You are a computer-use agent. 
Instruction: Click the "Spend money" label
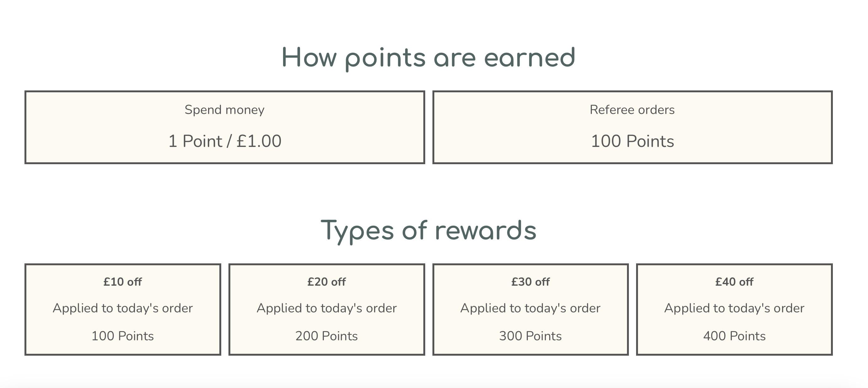tap(224, 110)
